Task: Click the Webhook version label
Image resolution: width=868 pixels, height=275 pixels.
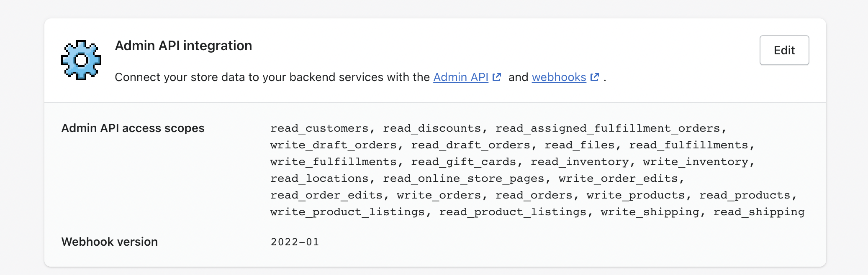Action: [x=109, y=242]
